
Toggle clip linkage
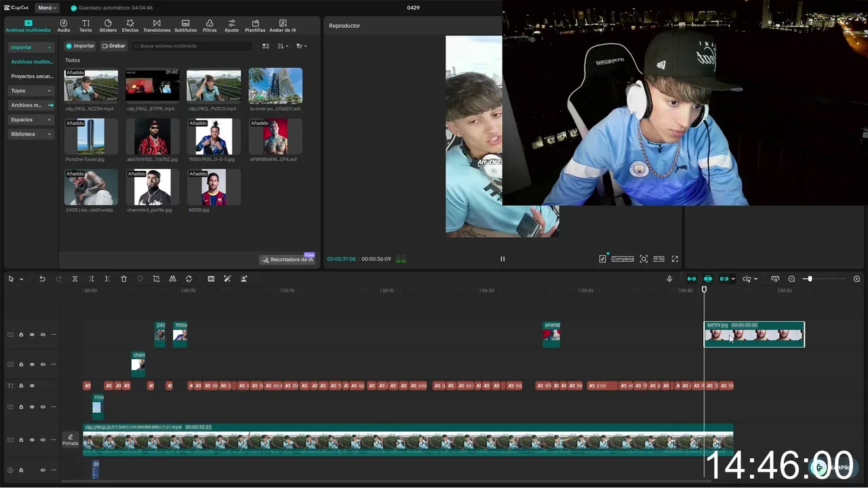(724, 279)
